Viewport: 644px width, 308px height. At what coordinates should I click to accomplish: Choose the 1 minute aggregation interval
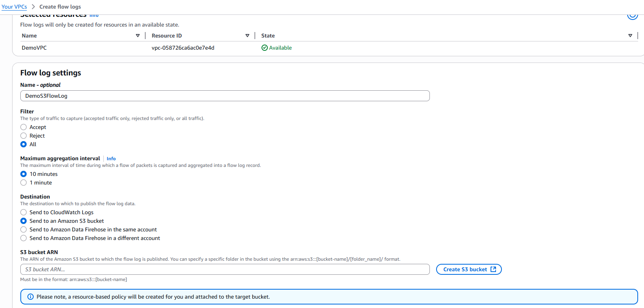(x=23, y=183)
